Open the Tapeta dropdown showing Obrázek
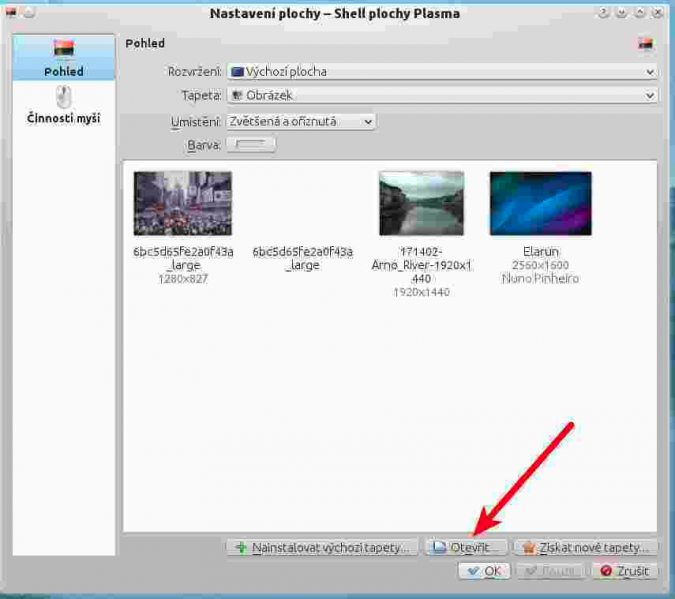Screen dimensions: 675x599 pyautogui.click(x=441, y=96)
